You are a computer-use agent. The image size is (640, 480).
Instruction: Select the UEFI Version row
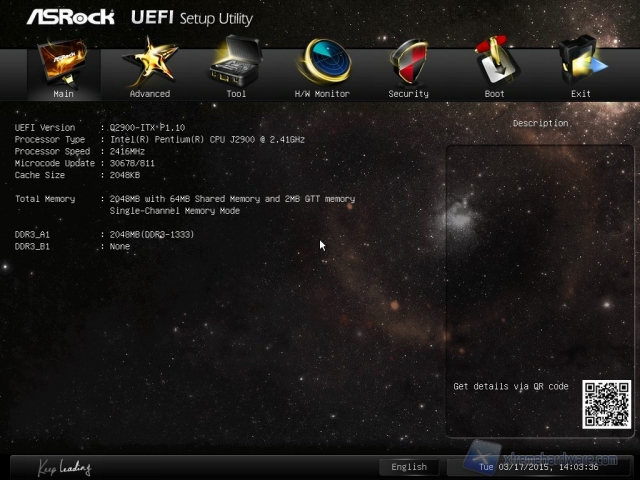[x=100, y=128]
